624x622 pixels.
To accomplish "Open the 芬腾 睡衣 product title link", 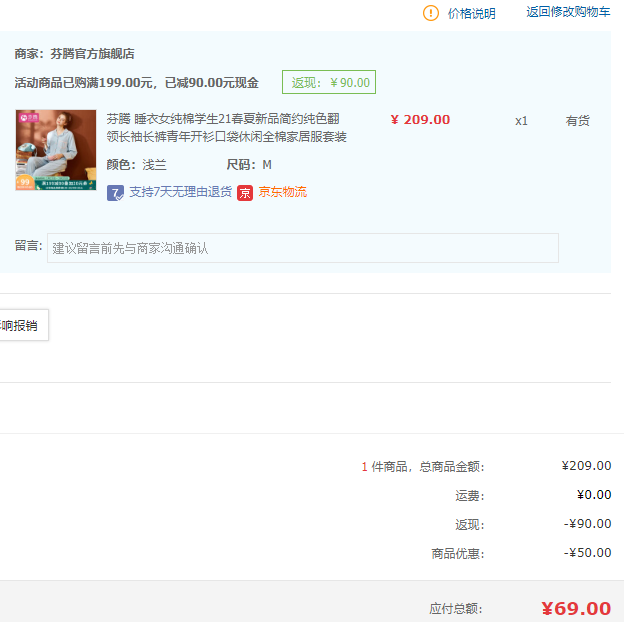I will point(226,127).
